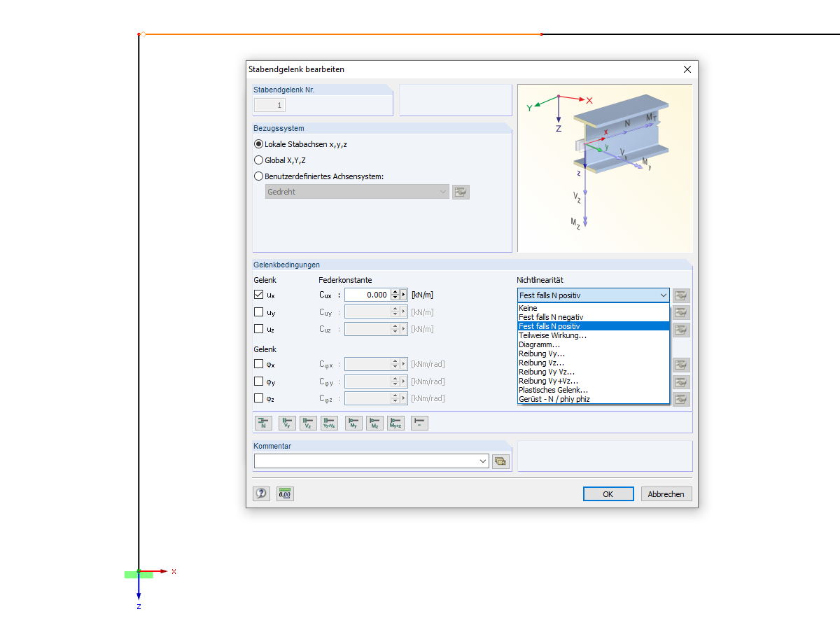Click the Abbrechen button
The height and width of the screenshot is (630, 840).
point(666,494)
